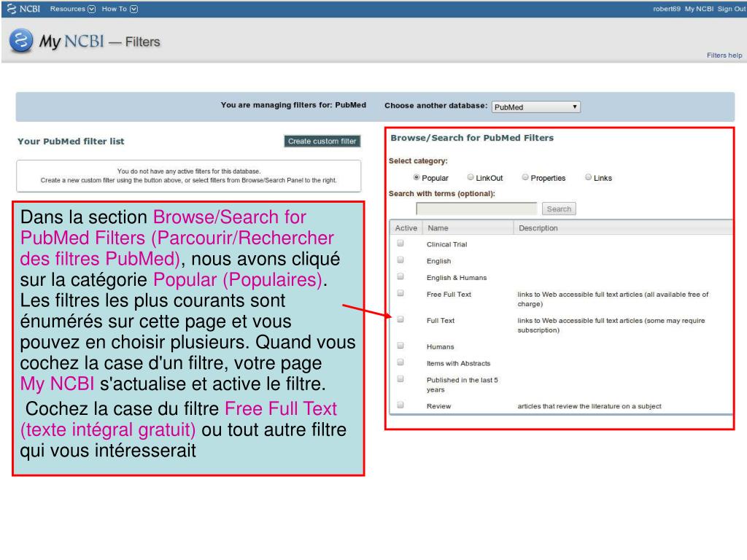Image resolution: width=747 pixels, height=560 pixels.
Task: Click Create custom filter button
Action: pyautogui.click(x=322, y=141)
